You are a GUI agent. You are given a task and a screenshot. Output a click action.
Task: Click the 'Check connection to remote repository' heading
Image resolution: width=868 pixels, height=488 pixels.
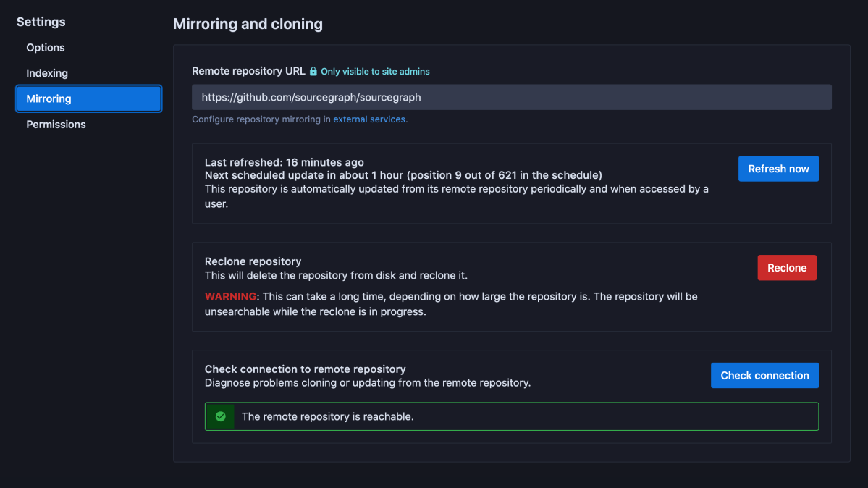(x=305, y=369)
